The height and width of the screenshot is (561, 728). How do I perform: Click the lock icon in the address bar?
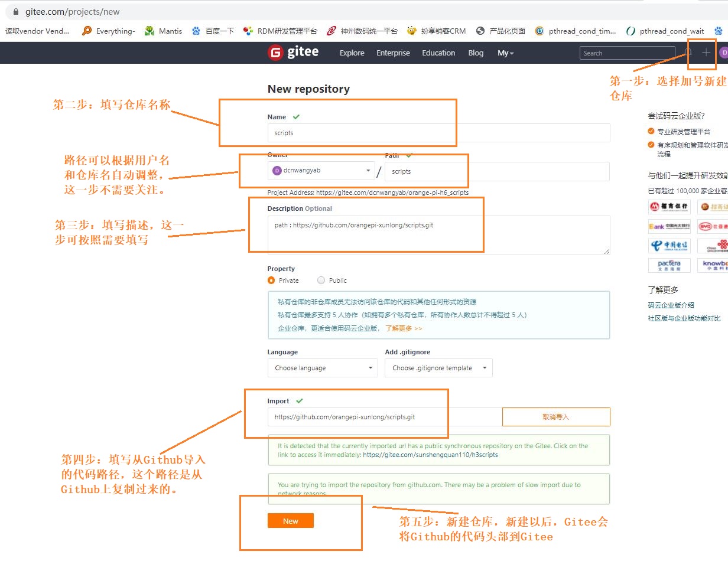[x=15, y=12]
